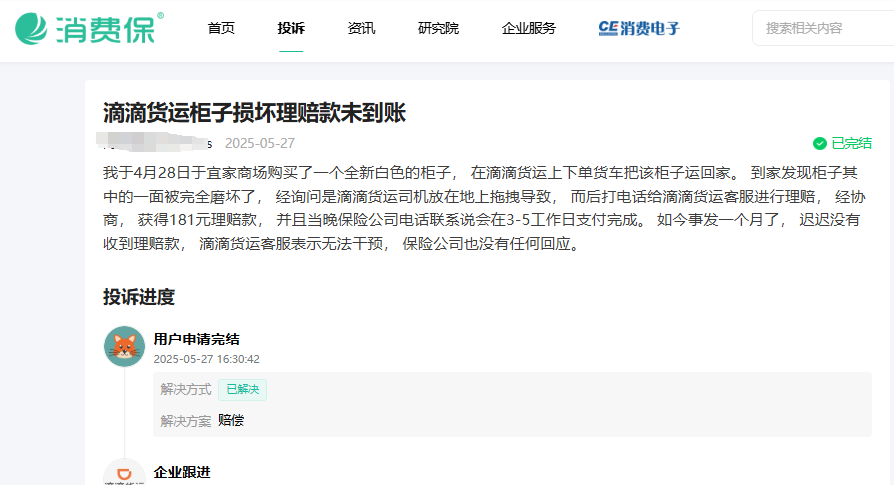The height and width of the screenshot is (485, 894).
Task: Click the post date 2025-05-27
Action: [259, 143]
